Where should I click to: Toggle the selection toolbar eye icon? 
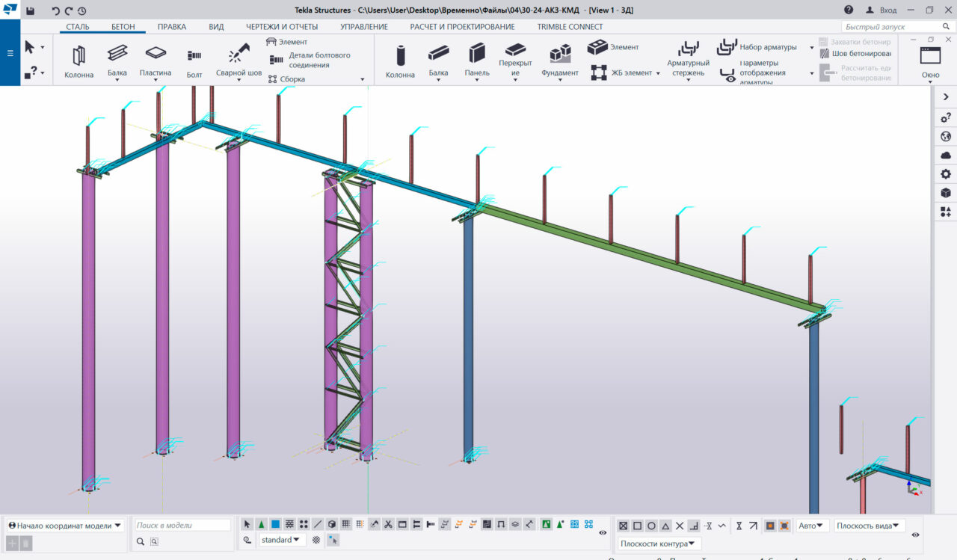(603, 532)
